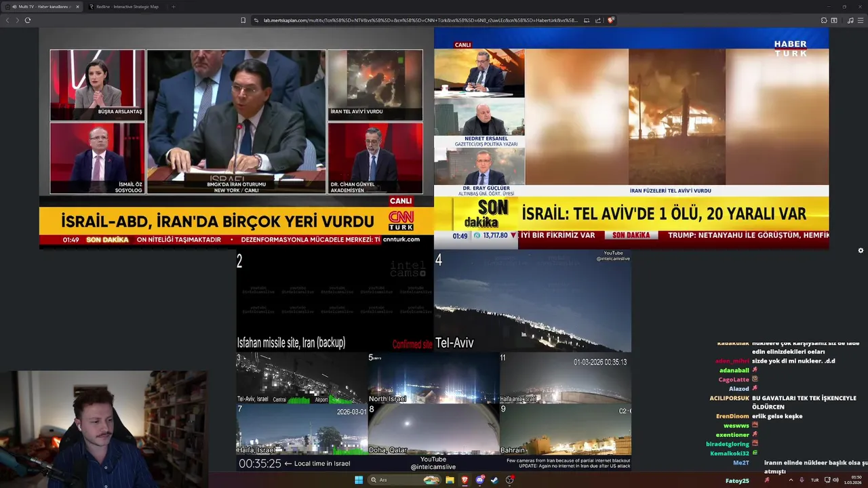Show the browser sidebar panel
This screenshot has width=868, height=488.
point(834,20)
